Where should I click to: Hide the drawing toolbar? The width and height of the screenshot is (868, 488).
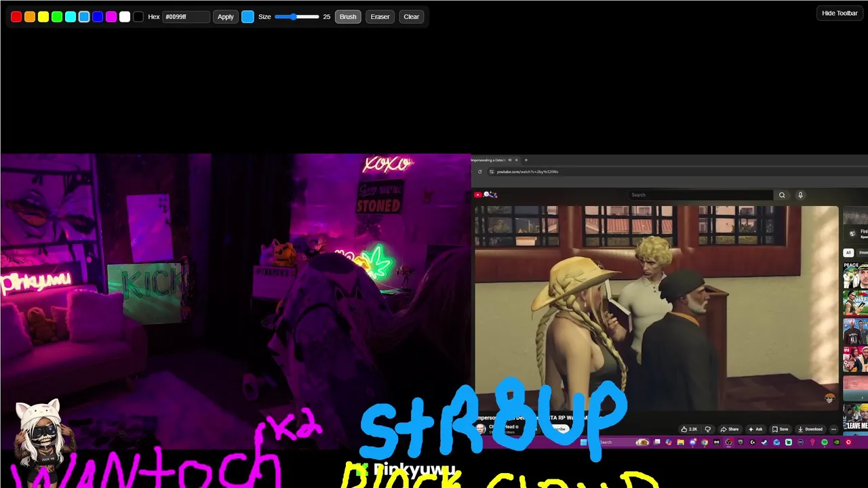click(840, 13)
